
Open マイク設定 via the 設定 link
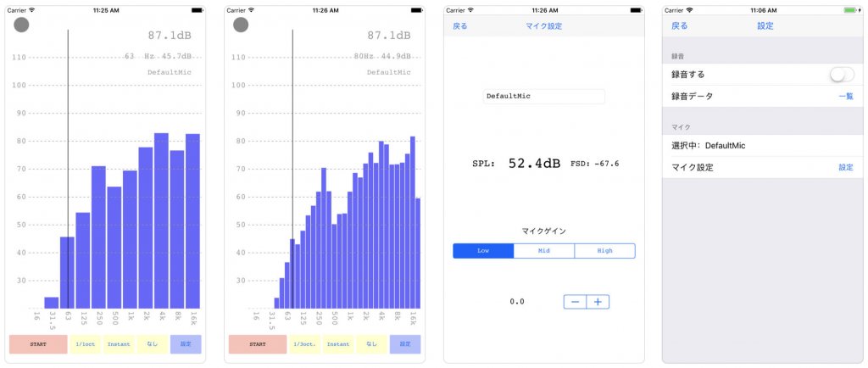(845, 168)
